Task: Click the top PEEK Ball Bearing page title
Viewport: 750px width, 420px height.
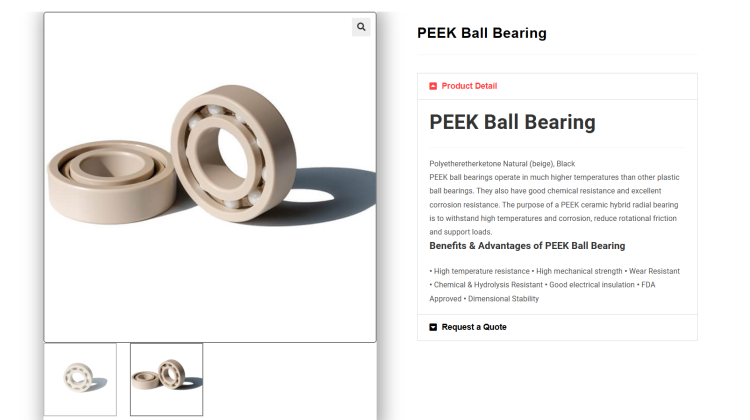Action: click(482, 33)
